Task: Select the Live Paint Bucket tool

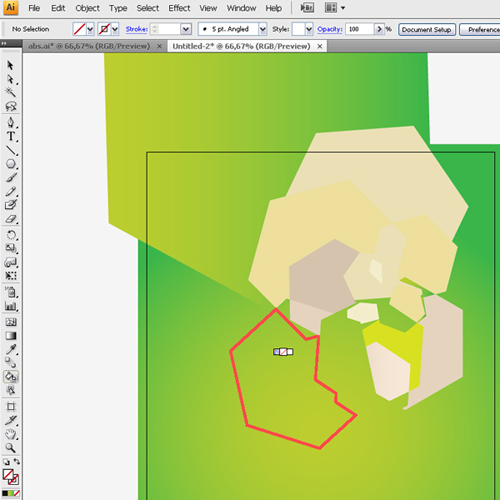Action: pyautogui.click(x=11, y=377)
